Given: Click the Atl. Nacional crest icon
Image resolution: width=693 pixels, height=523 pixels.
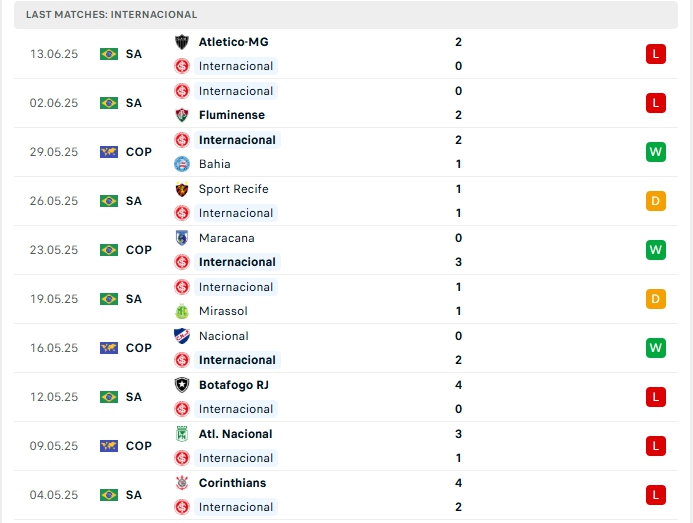Looking at the screenshot, I should 182,434.
